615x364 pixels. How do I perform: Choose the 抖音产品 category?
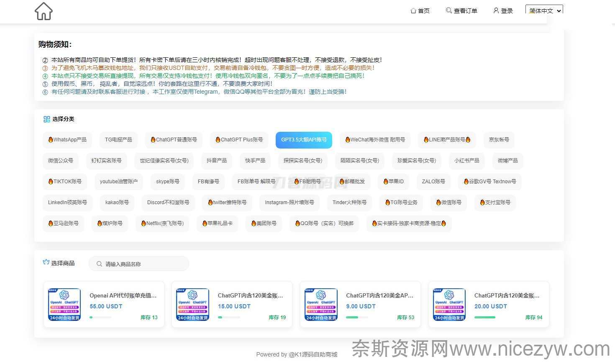pyautogui.click(x=217, y=161)
